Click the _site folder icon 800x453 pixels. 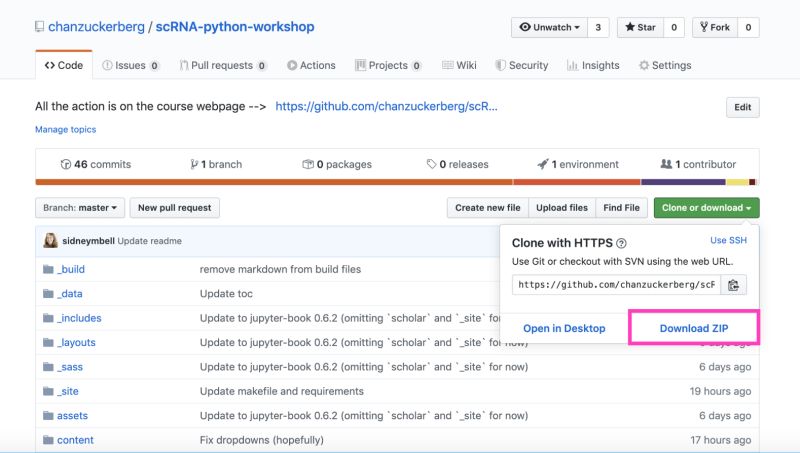(48, 392)
